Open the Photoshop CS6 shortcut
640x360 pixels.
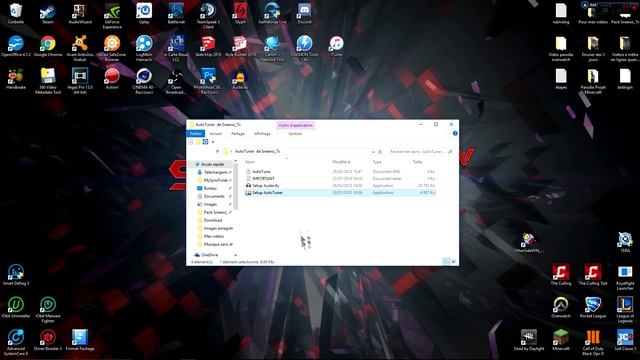click(x=208, y=81)
